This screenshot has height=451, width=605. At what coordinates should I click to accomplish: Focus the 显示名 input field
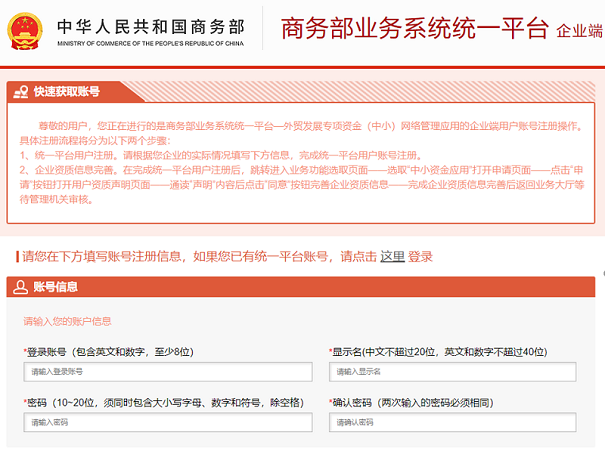click(x=453, y=372)
